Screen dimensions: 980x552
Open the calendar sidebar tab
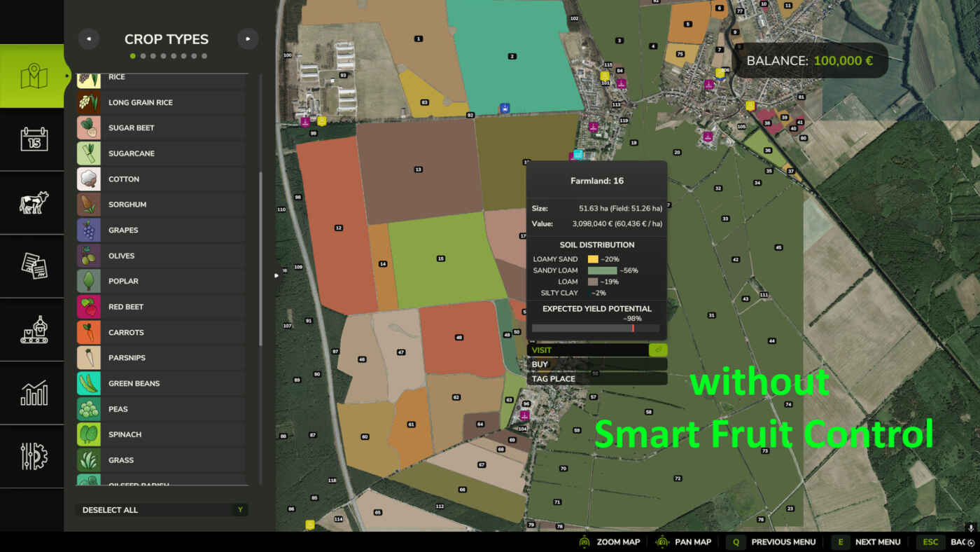pyautogui.click(x=34, y=139)
